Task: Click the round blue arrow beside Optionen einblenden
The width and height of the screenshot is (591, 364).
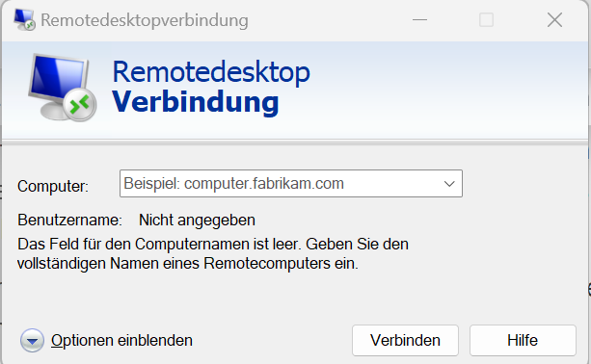Action: click(x=33, y=340)
